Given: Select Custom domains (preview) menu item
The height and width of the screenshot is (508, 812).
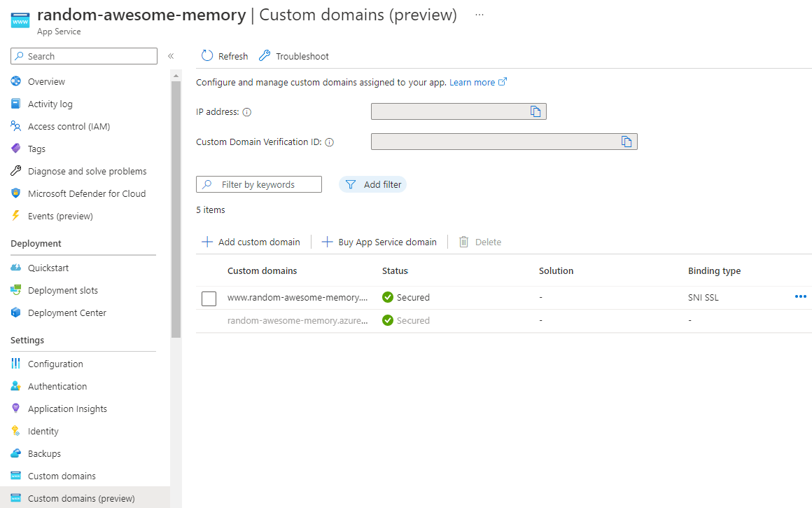Looking at the screenshot, I should (x=85, y=497).
